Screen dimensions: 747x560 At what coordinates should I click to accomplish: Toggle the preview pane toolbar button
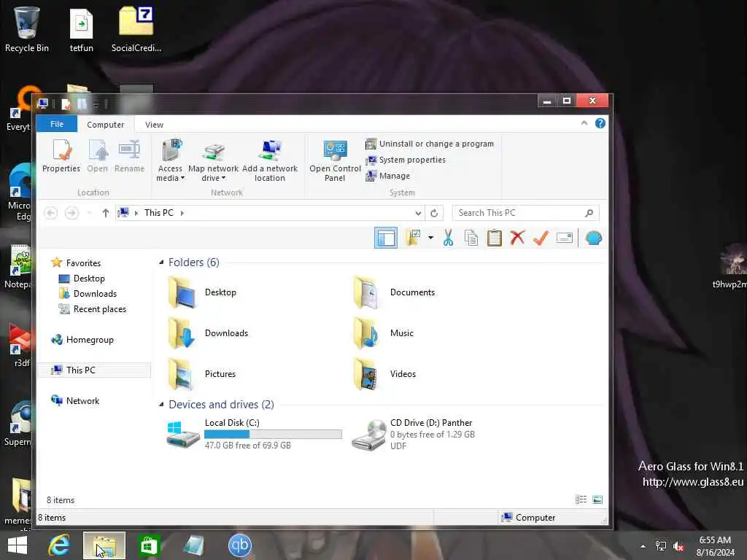tap(385, 238)
